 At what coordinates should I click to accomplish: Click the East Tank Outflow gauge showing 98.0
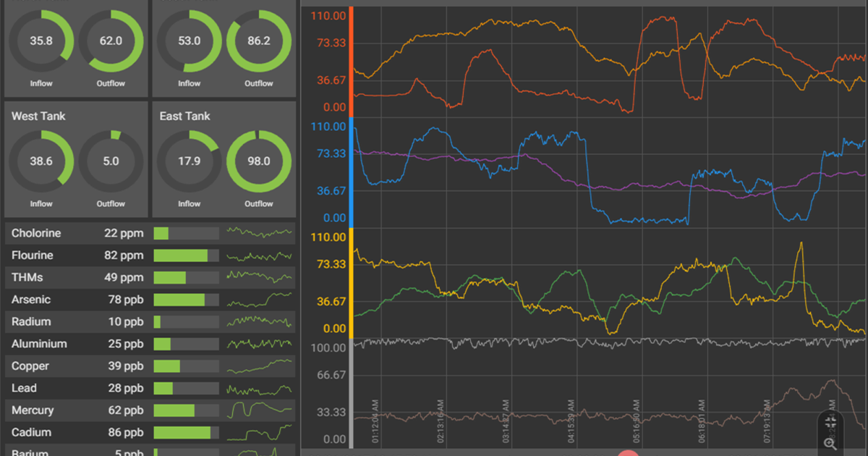pyautogui.click(x=259, y=161)
